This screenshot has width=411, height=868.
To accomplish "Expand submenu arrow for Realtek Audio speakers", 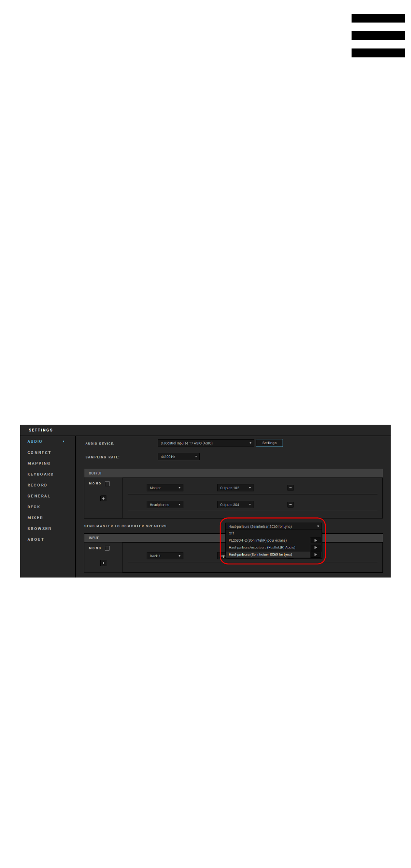I will pyautogui.click(x=315, y=547).
